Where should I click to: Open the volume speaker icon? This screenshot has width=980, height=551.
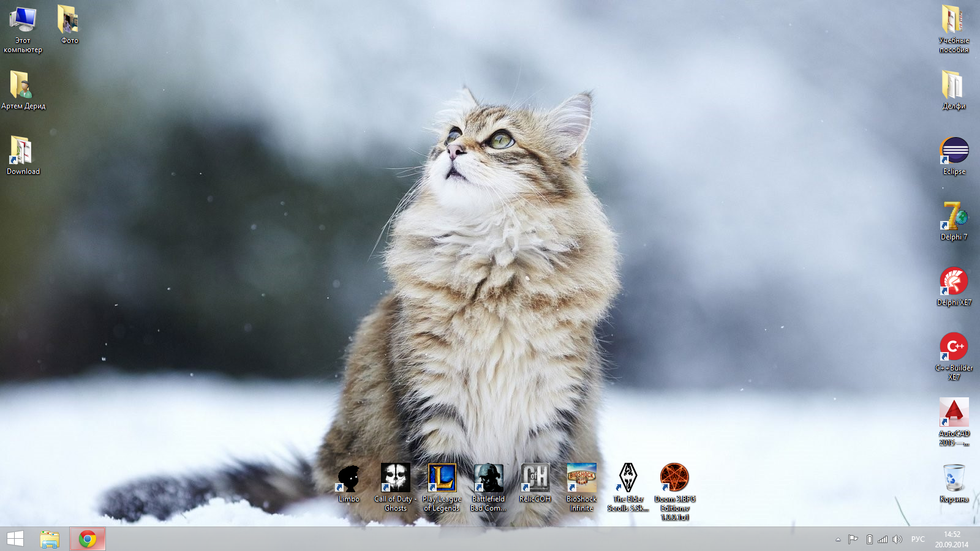pyautogui.click(x=897, y=539)
